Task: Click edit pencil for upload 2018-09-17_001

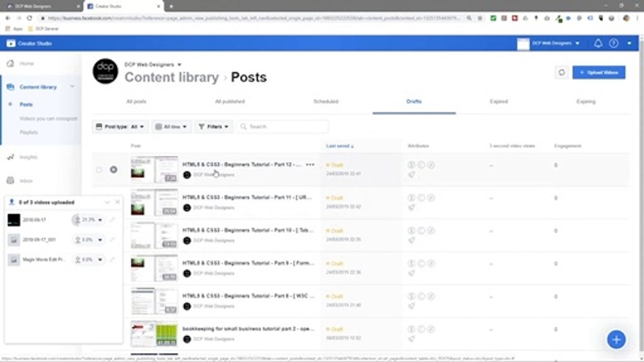Action: (x=112, y=240)
